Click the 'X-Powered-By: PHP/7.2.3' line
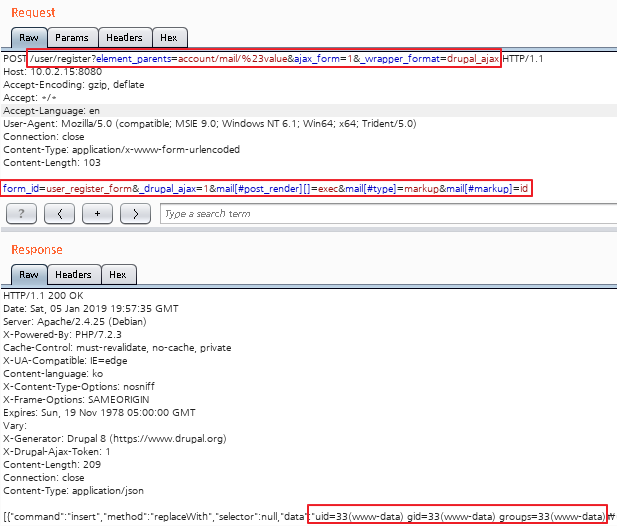 [63, 334]
